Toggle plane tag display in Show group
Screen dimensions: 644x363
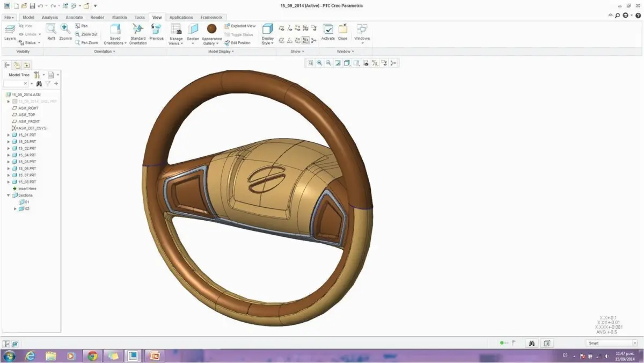[x=282, y=40]
